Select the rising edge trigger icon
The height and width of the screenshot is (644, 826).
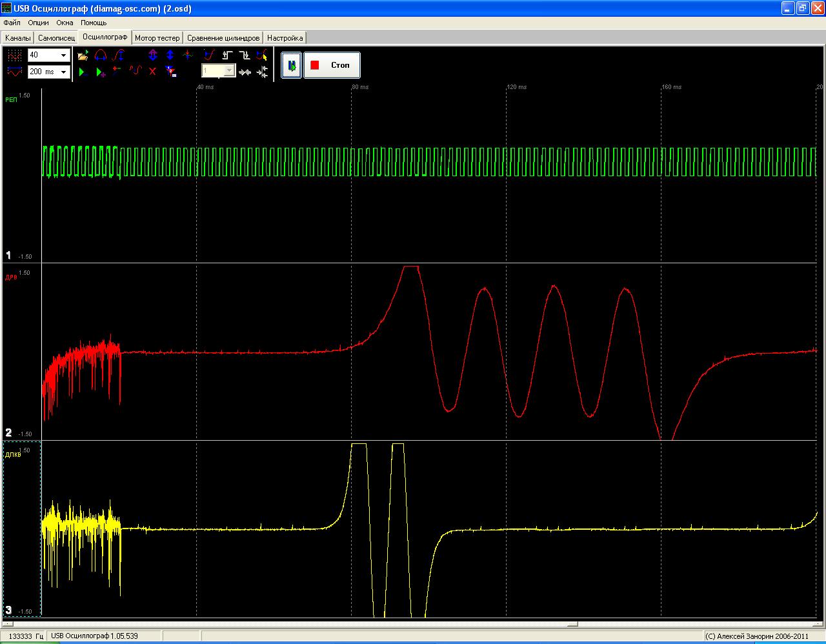click(x=227, y=55)
